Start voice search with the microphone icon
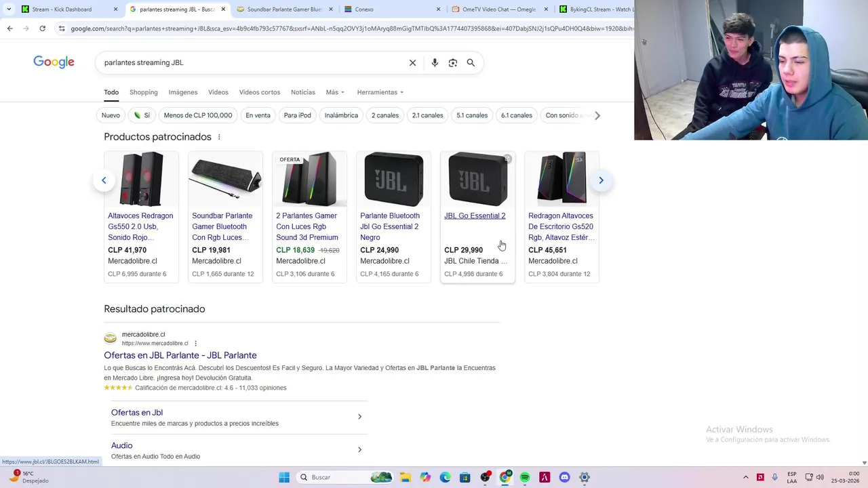Image resolution: width=868 pixels, height=488 pixels. pyautogui.click(x=435, y=62)
